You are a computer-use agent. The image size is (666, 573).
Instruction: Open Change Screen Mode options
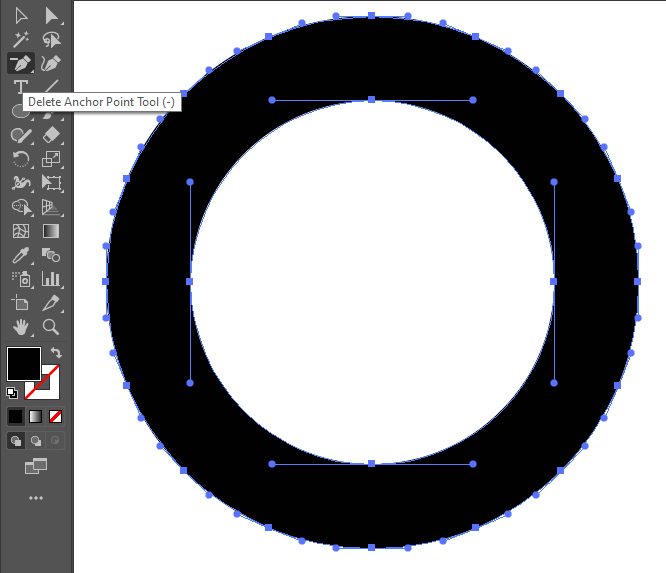click(x=36, y=466)
